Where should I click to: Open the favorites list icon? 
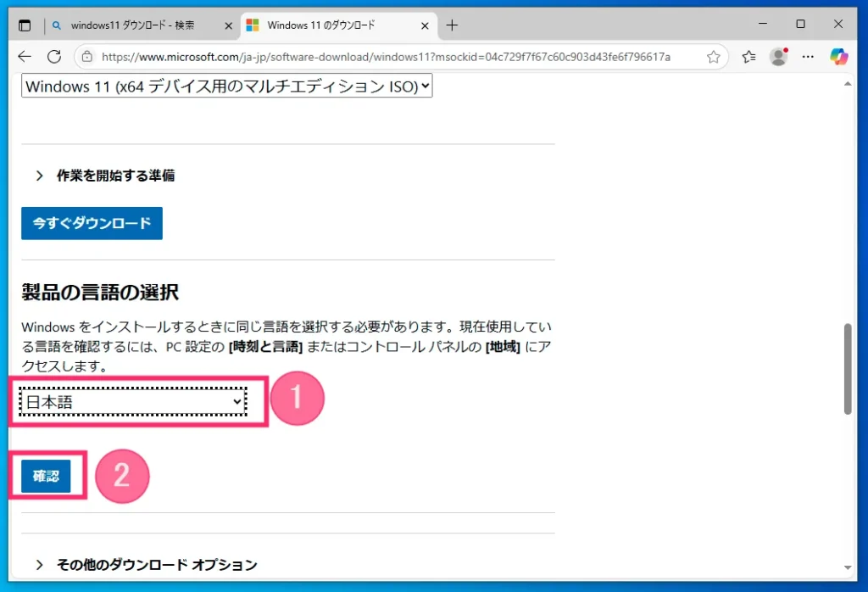(748, 57)
